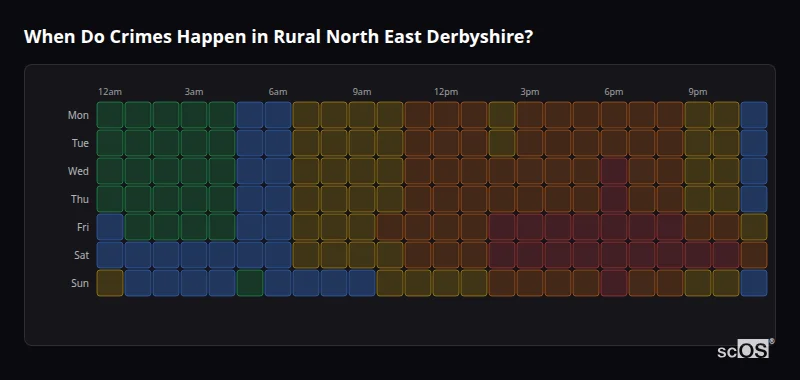Select the Saturday 6pm red cell
This screenshot has height=380, width=800.
click(x=614, y=255)
